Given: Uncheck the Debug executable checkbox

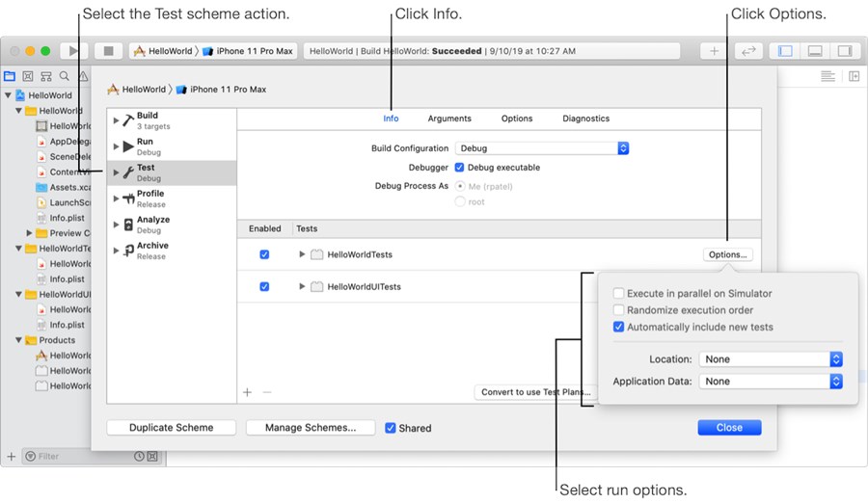Looking at the screenshot, I should pyautogui.click(x=460, y=168).
